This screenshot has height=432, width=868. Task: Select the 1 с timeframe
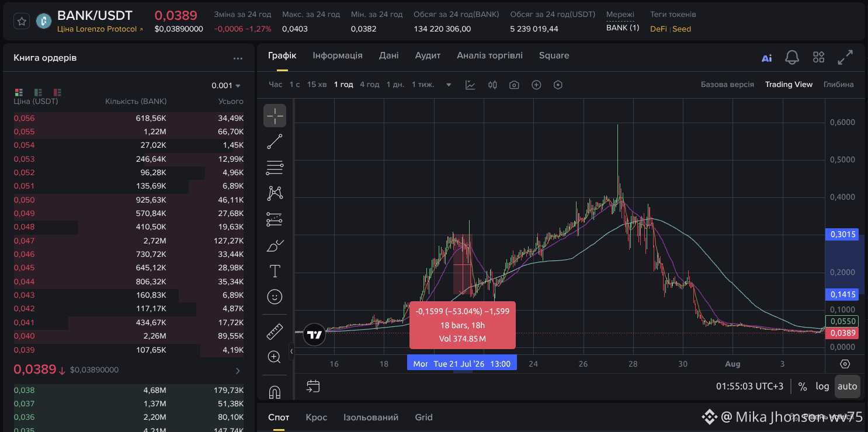point(294,85)
